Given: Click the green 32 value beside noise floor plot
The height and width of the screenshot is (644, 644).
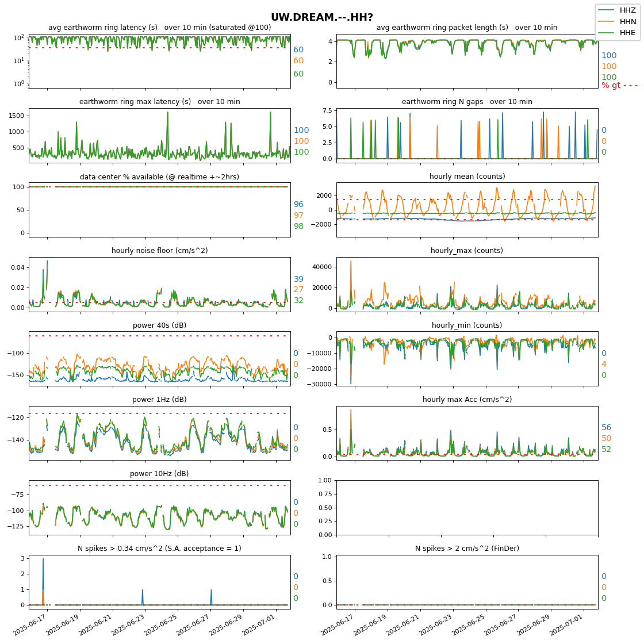Looking at the screenshot, I should pyautogui.click(x=298, y=300).
